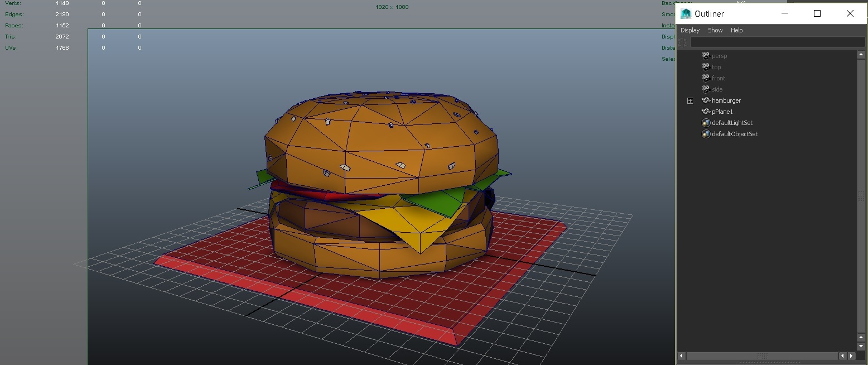Maximize the Outliner window
Image resolution: width=868 pixels, height=365 pixels.
click(x=817, y=13)
